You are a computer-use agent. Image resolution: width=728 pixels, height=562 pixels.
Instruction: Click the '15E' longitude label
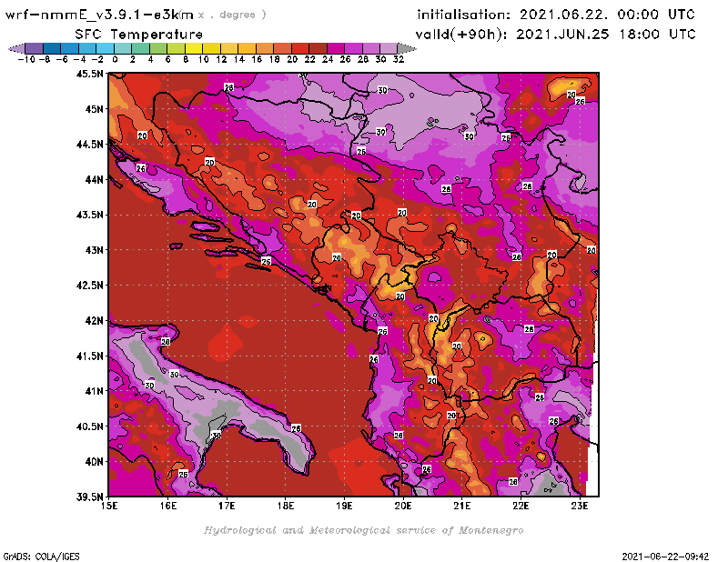pos(109,506)
